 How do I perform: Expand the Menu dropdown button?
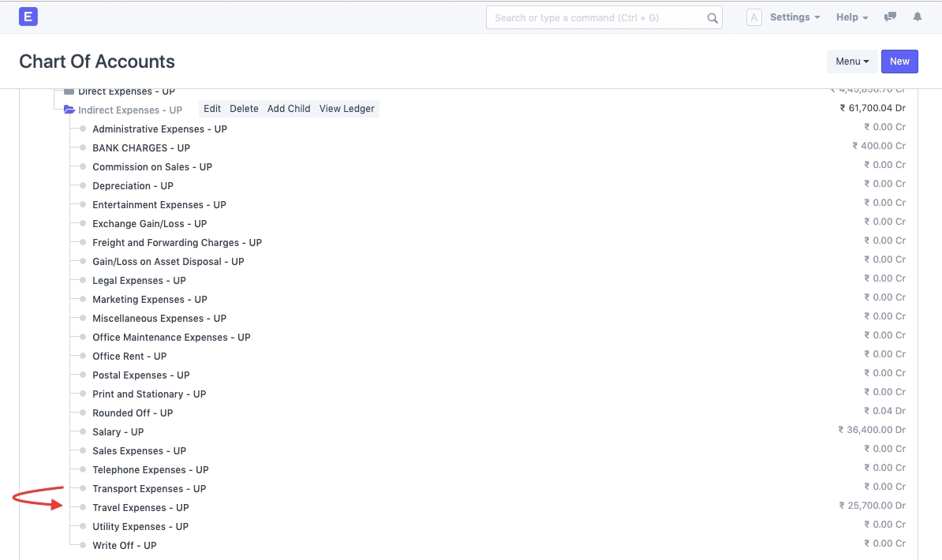(x=852, y=62)
